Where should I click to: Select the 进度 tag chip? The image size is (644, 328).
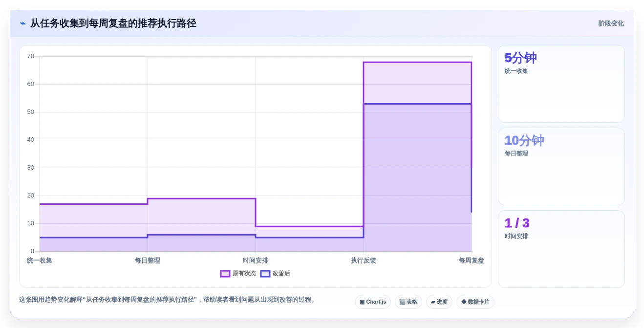(x=439, y=302)
